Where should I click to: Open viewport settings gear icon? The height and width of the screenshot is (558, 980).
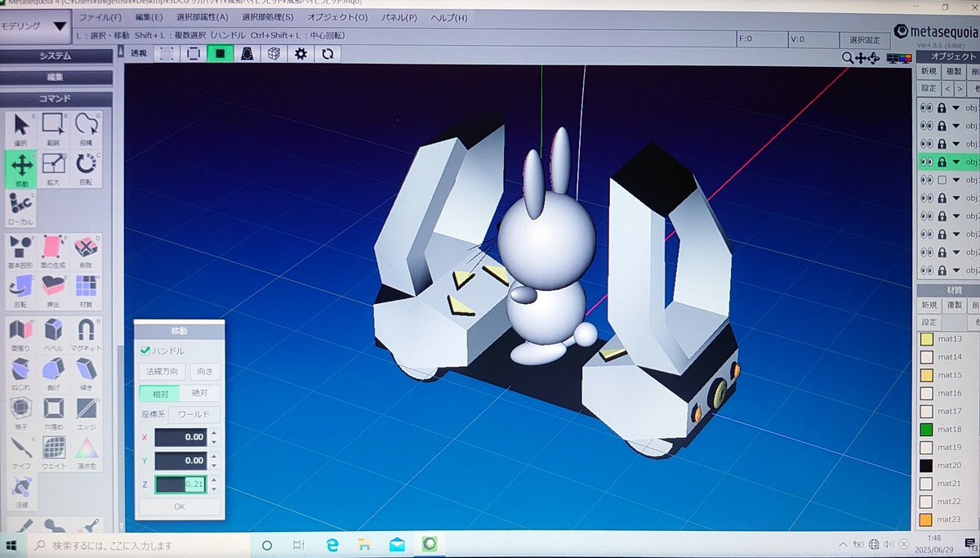(301, 54)
